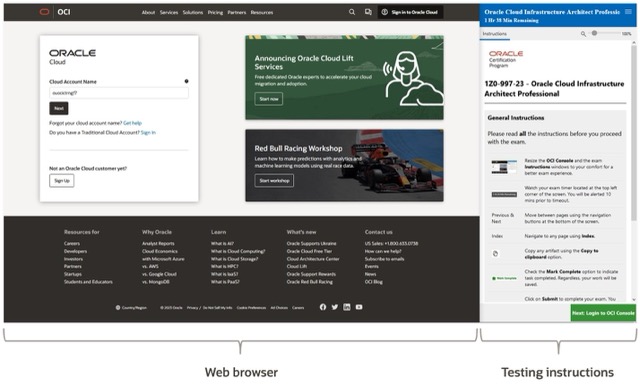The image size is (640, 387).
Task: Click the Oracle red logo in header
Action: click(44, 12)
